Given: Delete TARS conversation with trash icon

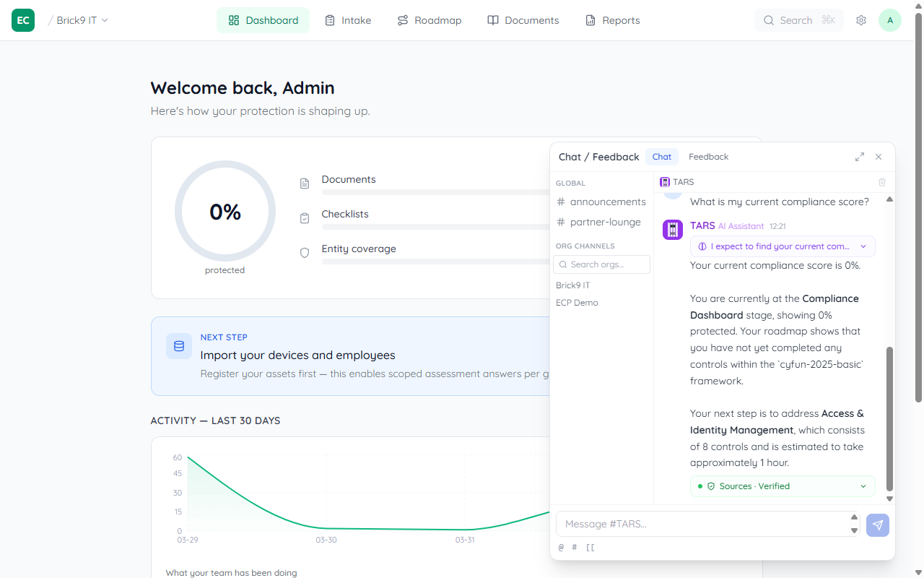Looking at the screenshot, I should coord(881,183).
